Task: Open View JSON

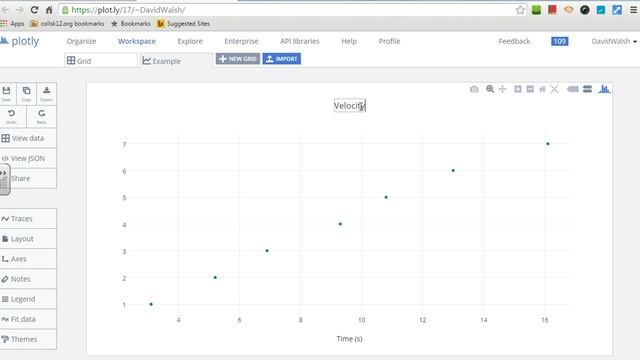Action: click(28, 158)
